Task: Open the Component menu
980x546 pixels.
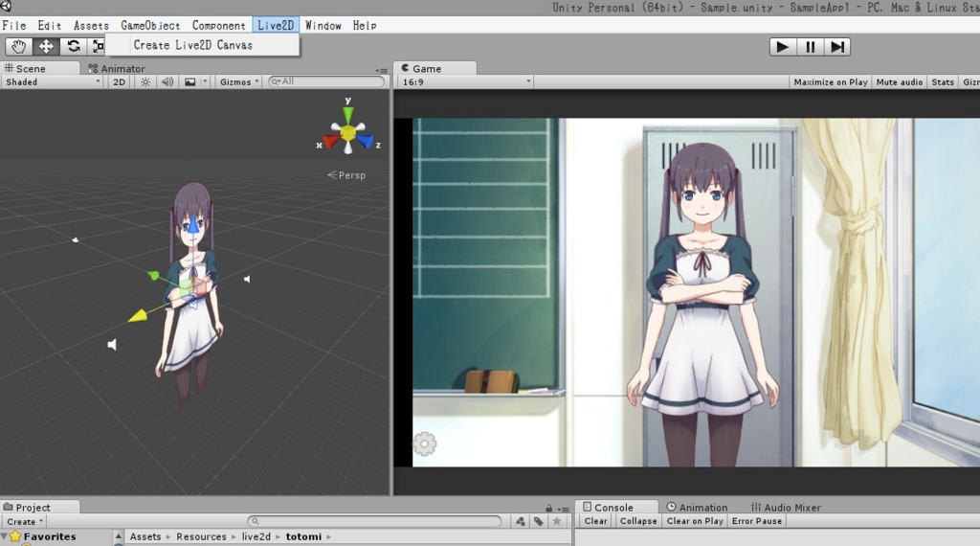Action: coord(218,26)
